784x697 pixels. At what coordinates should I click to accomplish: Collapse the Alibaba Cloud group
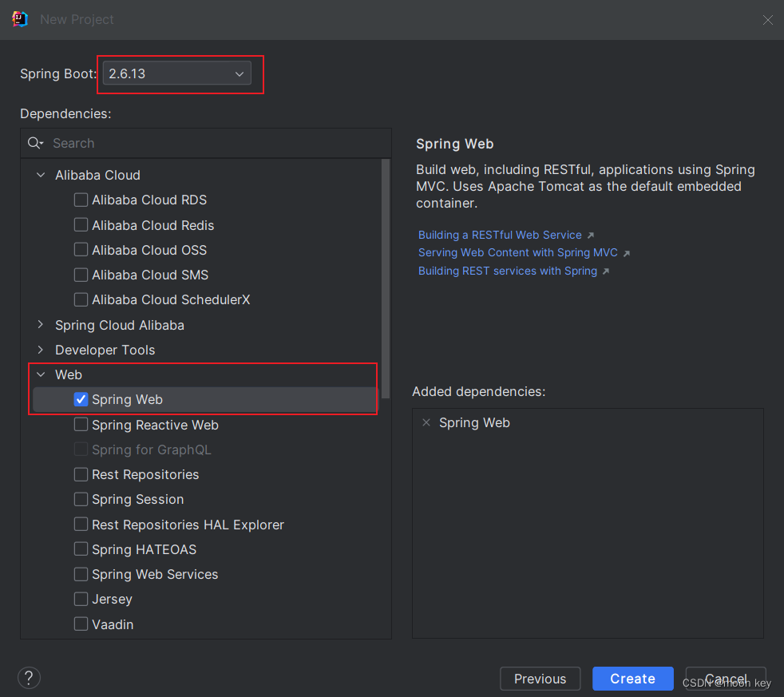point(41,175)
